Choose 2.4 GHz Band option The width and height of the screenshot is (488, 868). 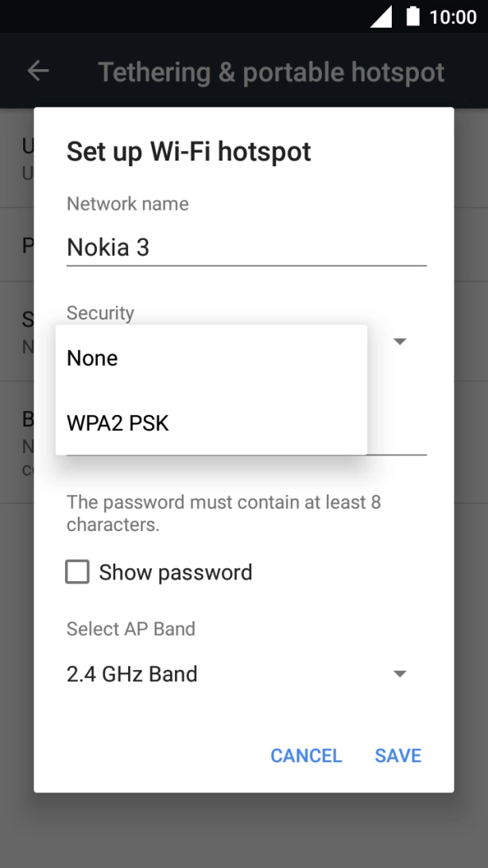tap(132, 673)
